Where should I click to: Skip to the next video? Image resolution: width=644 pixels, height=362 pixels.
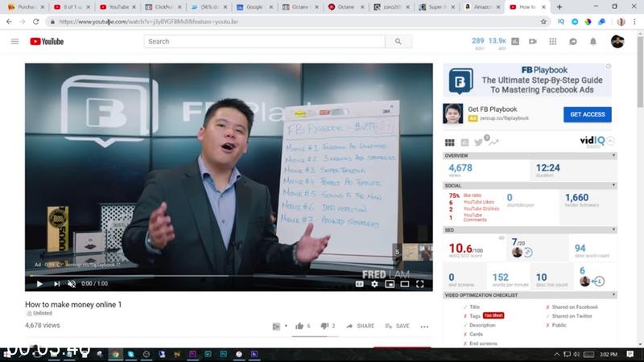[56, 284]
